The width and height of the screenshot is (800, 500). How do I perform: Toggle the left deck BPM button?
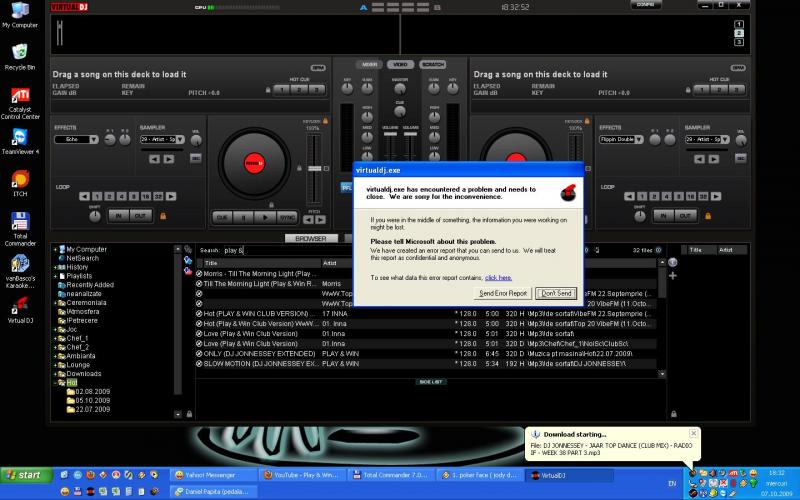[x=318, y=68]
